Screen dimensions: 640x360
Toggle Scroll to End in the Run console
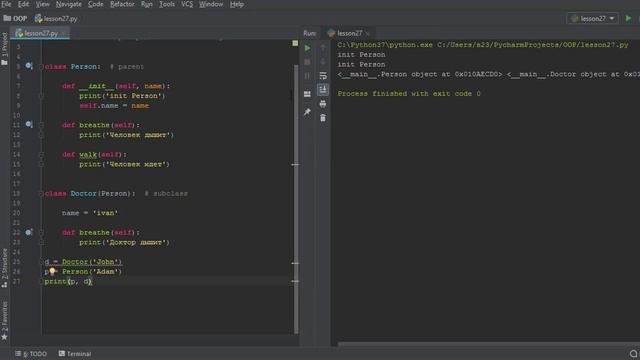323,90
